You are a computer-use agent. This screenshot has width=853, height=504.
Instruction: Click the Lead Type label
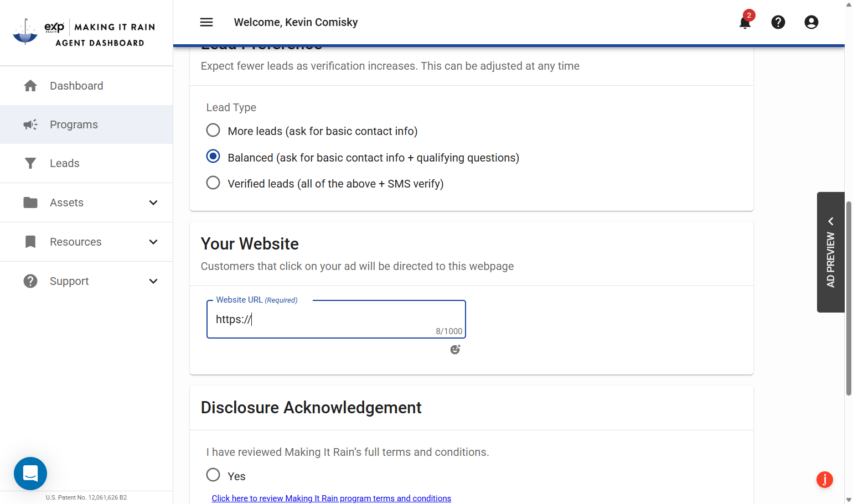[x=231, y=107]
